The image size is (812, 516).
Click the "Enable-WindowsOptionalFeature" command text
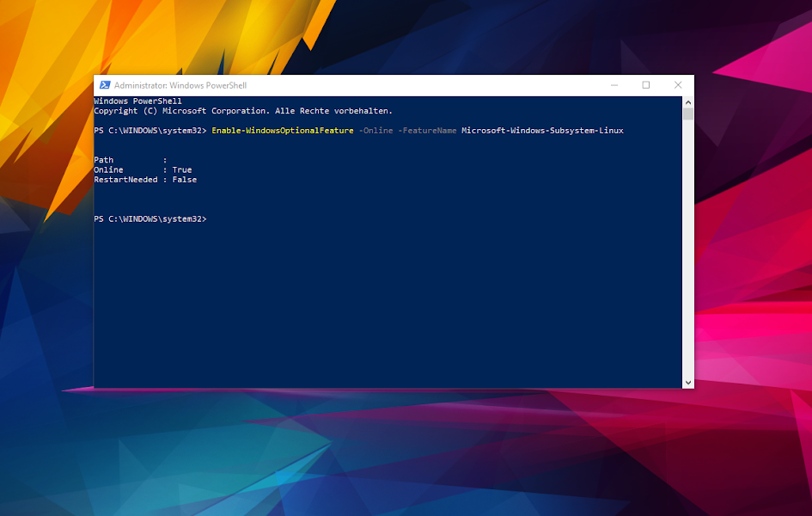[282, 131]
